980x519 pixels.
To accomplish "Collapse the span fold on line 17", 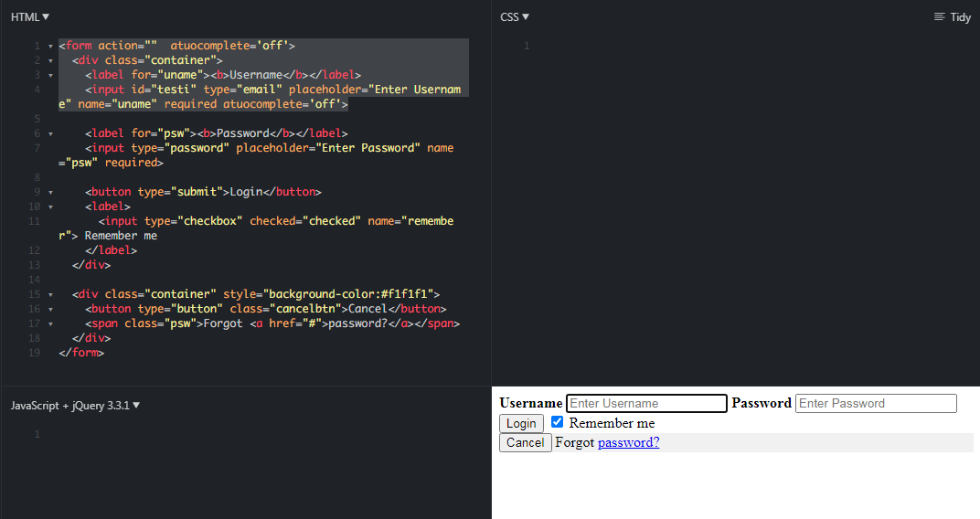I will [50, 324].
